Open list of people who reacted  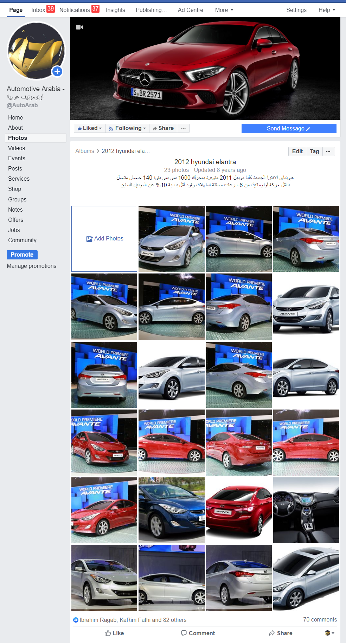[x=133, y=620]
